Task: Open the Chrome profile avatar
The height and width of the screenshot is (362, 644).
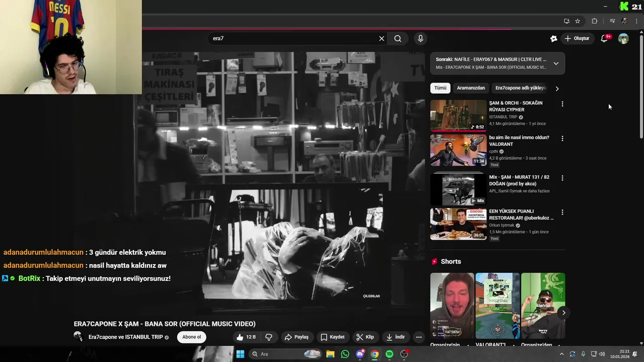Action: pos(624,21)
